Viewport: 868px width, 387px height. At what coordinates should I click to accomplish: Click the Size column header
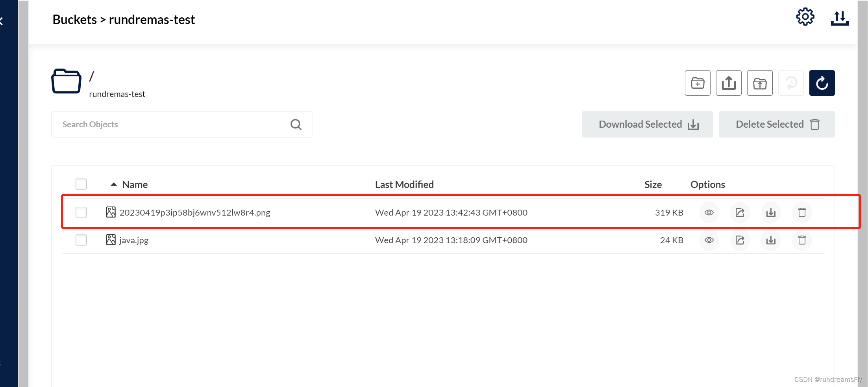pyautogui.click(x=653, y=184)
